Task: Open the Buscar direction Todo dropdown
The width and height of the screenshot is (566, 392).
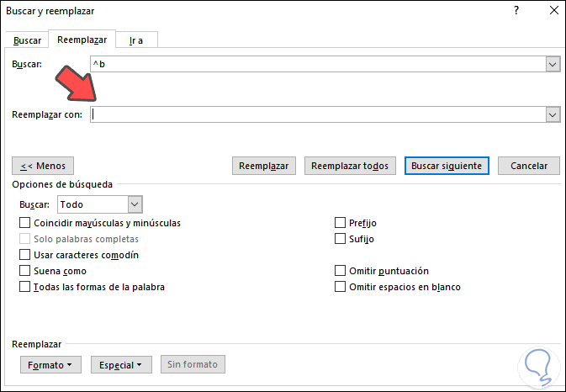Action: tap(135, 204)
